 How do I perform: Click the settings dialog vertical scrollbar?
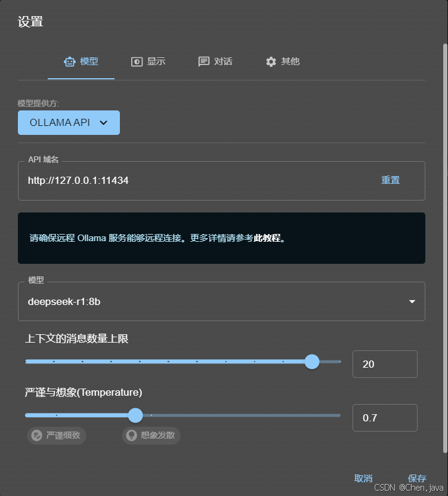(x=445, y=248)
